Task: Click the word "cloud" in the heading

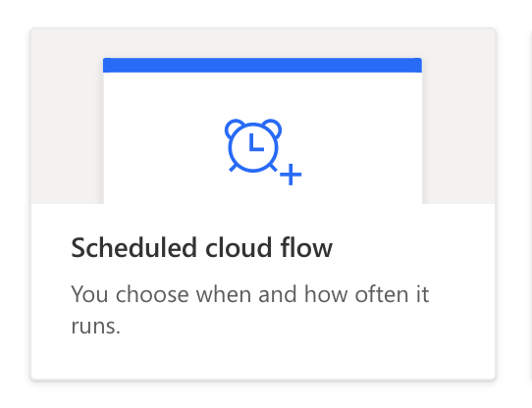Action: tap(239, 247)
